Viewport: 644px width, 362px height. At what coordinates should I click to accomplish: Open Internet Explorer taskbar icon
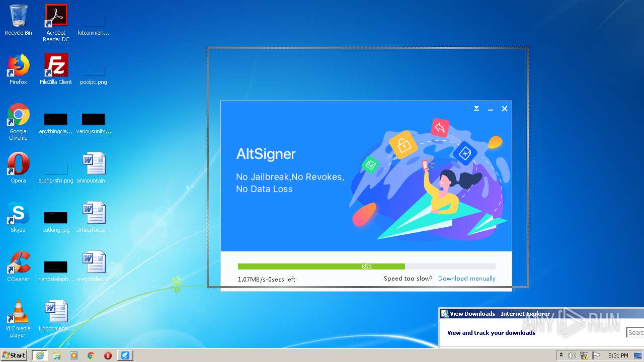click(40, 355)
